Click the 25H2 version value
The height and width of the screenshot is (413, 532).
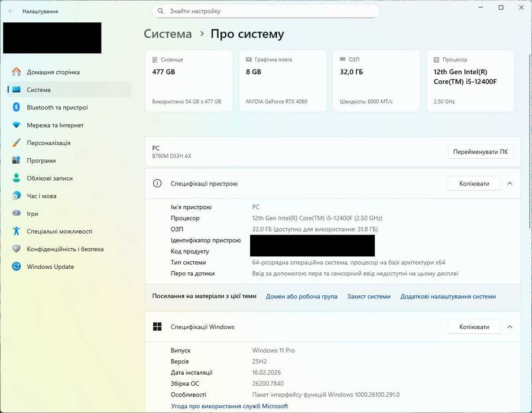click(x=259, y=362)
